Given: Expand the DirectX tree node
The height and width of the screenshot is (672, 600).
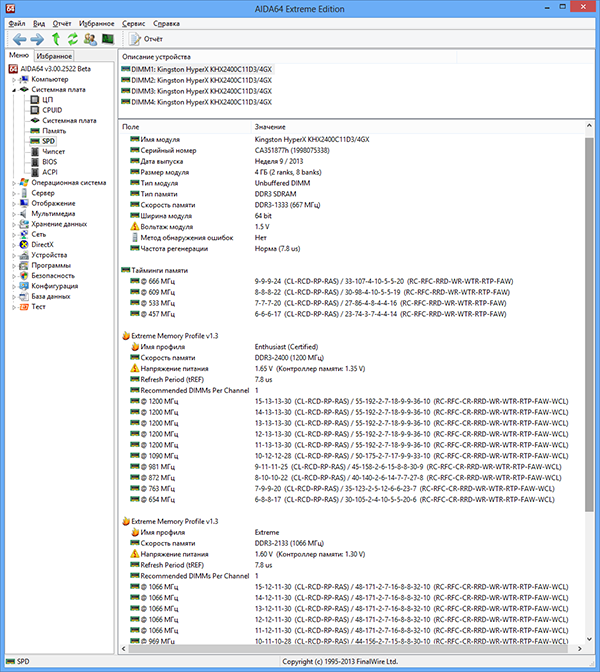Looking at the screenshot, I should [x=14, y=245].
